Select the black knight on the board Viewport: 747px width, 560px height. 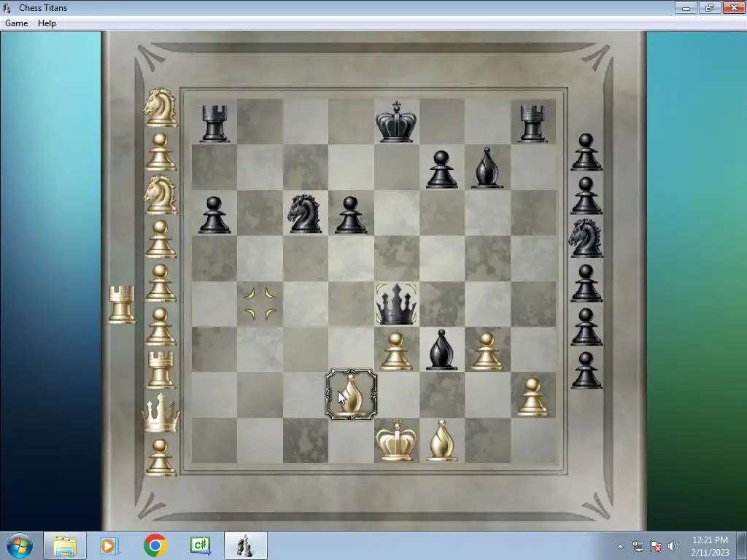305,214
